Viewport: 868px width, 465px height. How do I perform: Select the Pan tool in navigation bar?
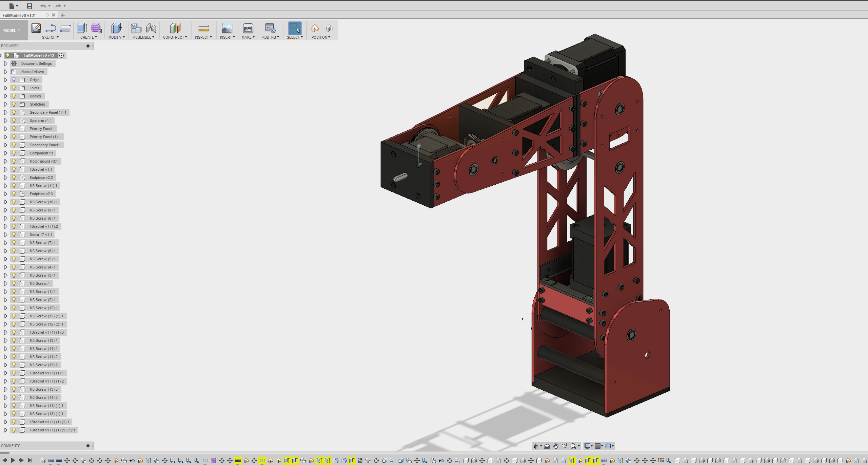pyautogui.click(x=555, y=446)
